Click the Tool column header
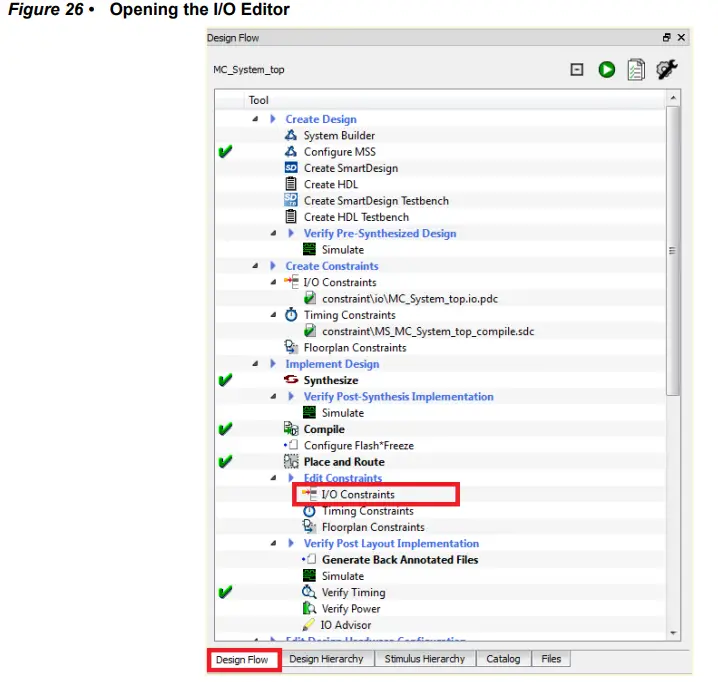The height and width of the screenshot is (682, 718). click(x=259, y=100)
